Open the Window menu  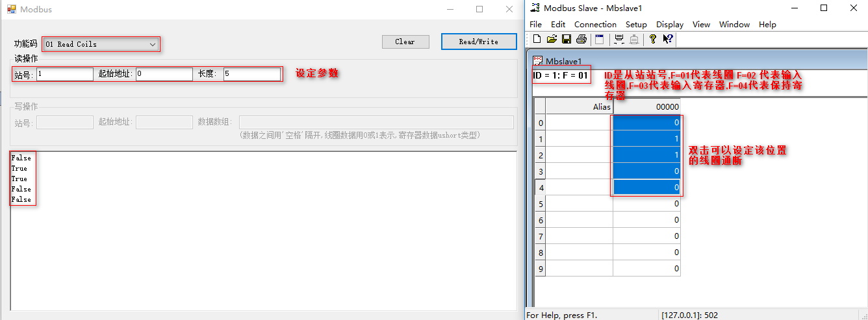click(x=734, y=24)
